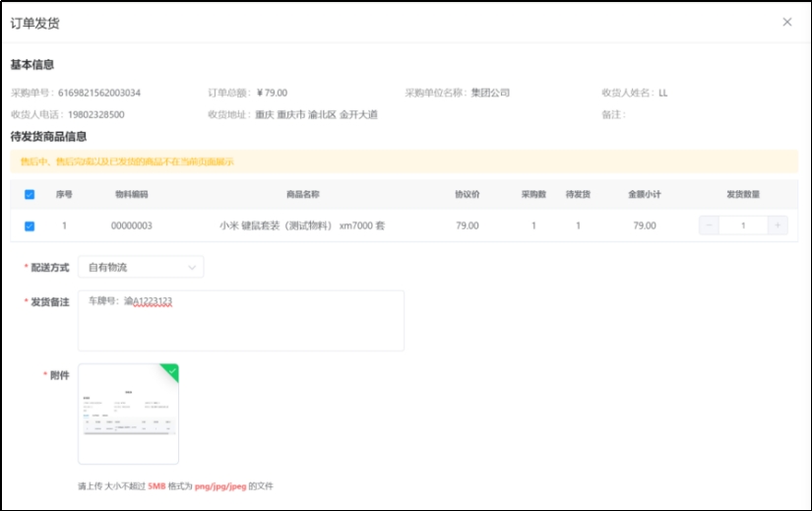Open the 配送方式 dropdown showing 自有物流
Viewport: 812px width, 511px height.
tap(141, 267)
